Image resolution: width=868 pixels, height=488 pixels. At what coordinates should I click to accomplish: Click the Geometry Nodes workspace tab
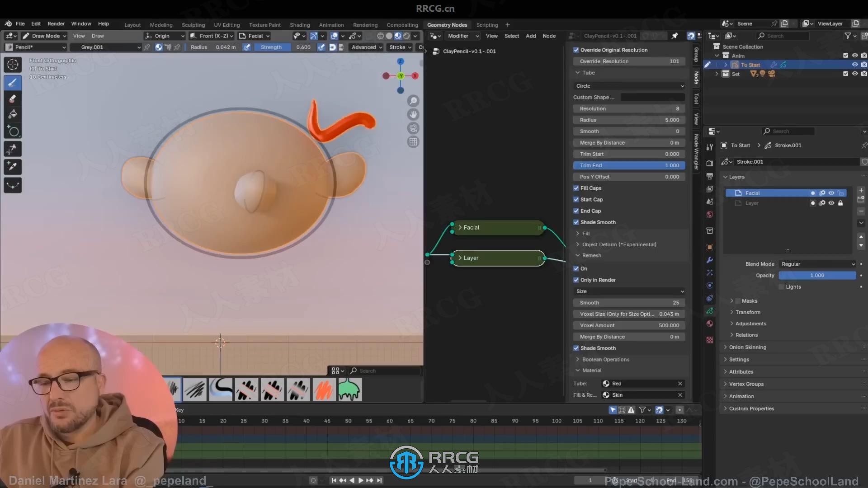[x=447, y=25]
